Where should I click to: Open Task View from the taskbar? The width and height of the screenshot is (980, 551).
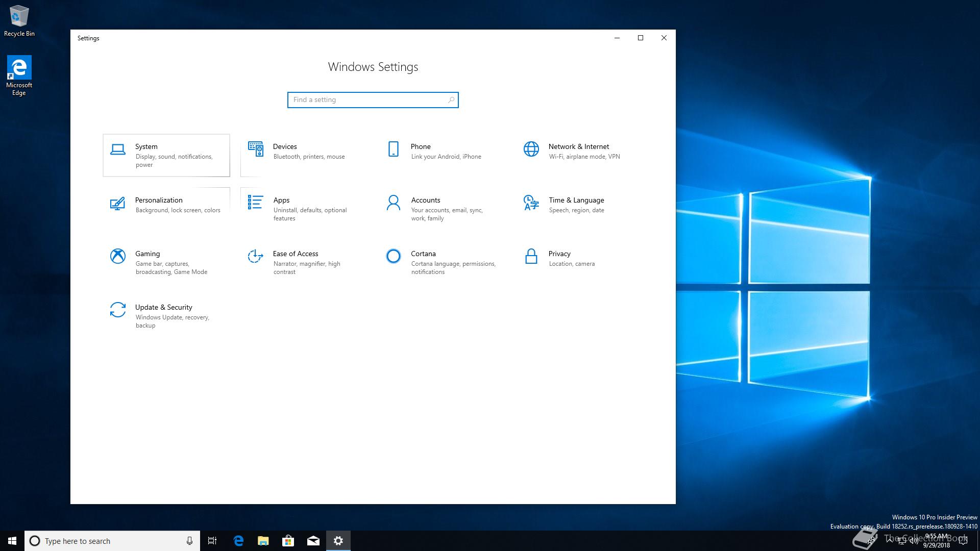click(x=212, y=541)
